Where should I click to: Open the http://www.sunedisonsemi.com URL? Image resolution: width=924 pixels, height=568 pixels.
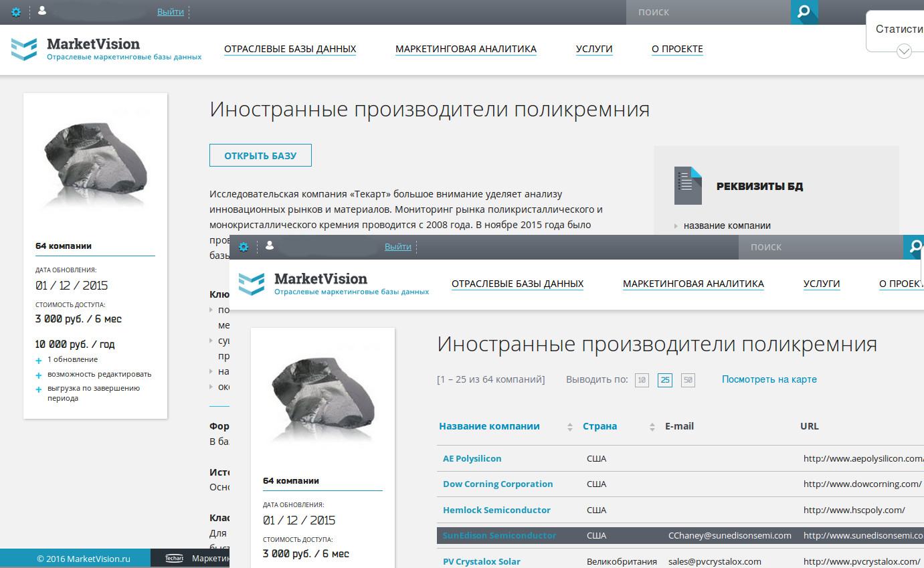coord(864,535)
